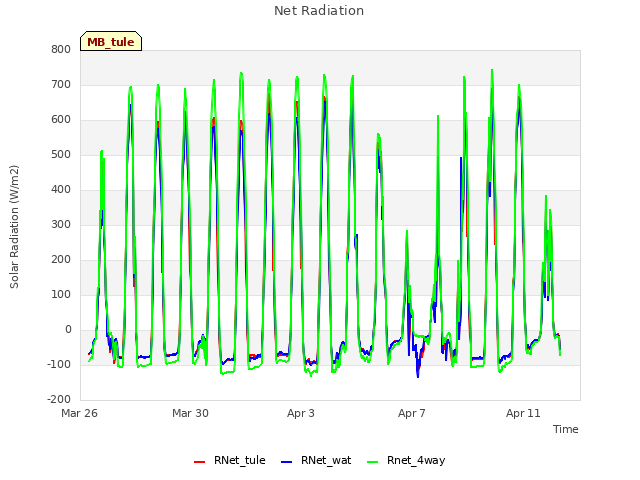The width and height of the screenshot is (640, 480).
Task: Click the Solar Radiation (W/m2) axis label
Action: (14, 227)
